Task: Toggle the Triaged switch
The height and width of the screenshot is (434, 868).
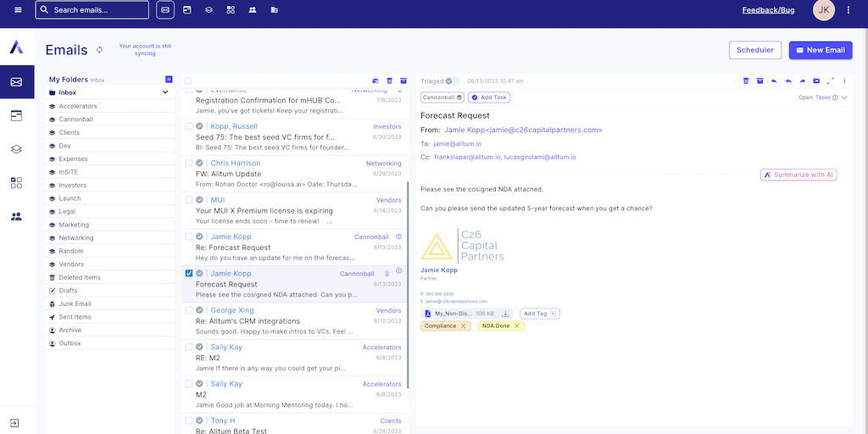Action: coord(453,81)
